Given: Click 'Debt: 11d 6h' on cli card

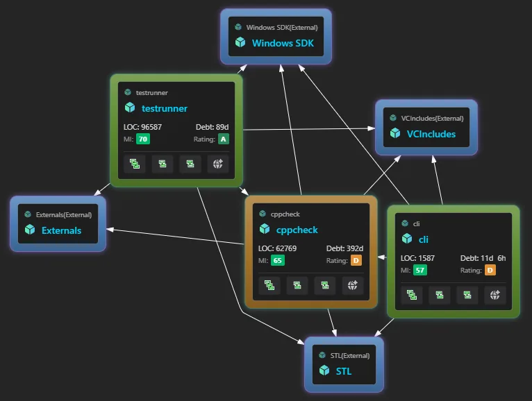Looking at the screenshot, I should click(483, 258).
